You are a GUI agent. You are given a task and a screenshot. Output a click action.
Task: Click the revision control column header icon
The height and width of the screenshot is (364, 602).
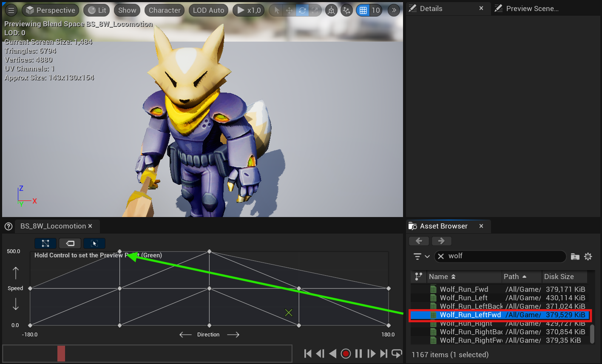coord(419,277)
